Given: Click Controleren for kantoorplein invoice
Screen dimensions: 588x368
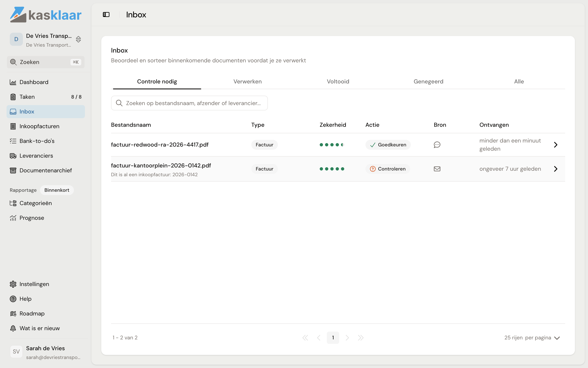Looking at the screenshot, I should (388, 169).
